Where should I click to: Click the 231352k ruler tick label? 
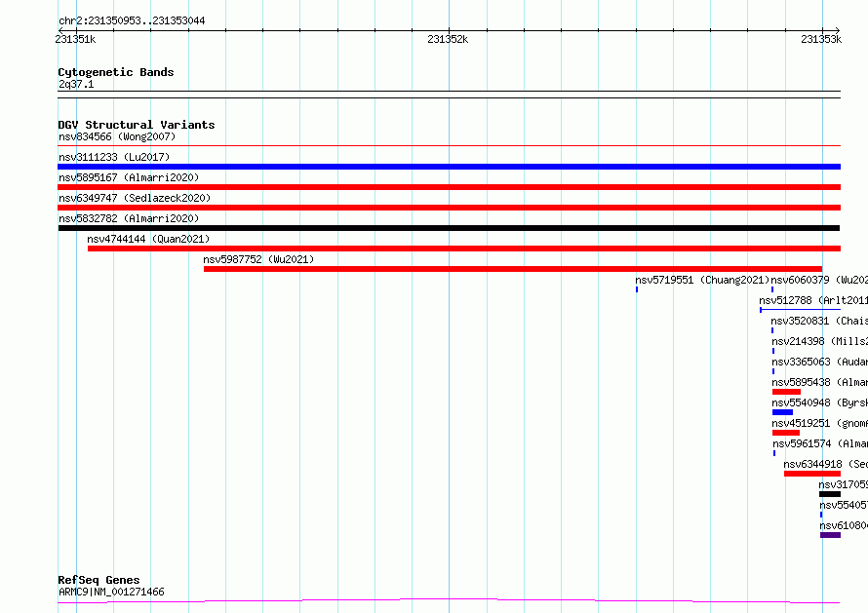point(448,39)
